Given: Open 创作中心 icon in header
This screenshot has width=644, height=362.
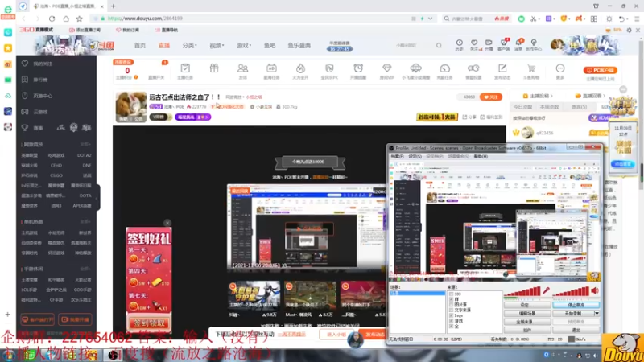Looking at the screenshot, I should click(534, 43).
